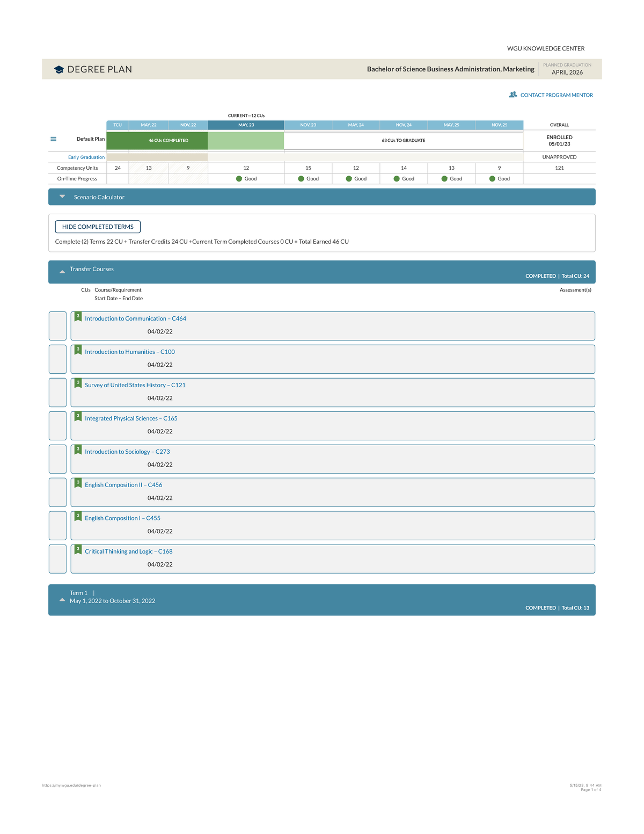The width and height of the screenshot is (644, 834).
Task: Open the hamburger menu beside Default Plan
Action: 53,139
